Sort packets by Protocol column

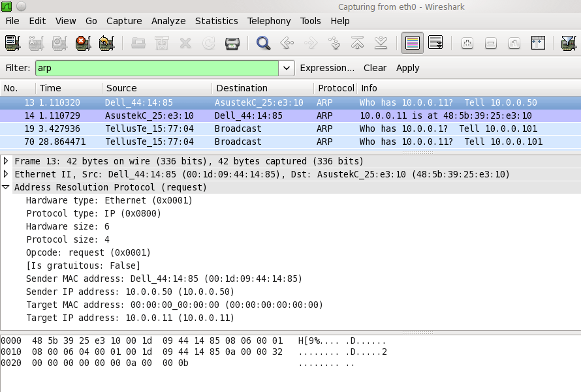tap(336, 88)
